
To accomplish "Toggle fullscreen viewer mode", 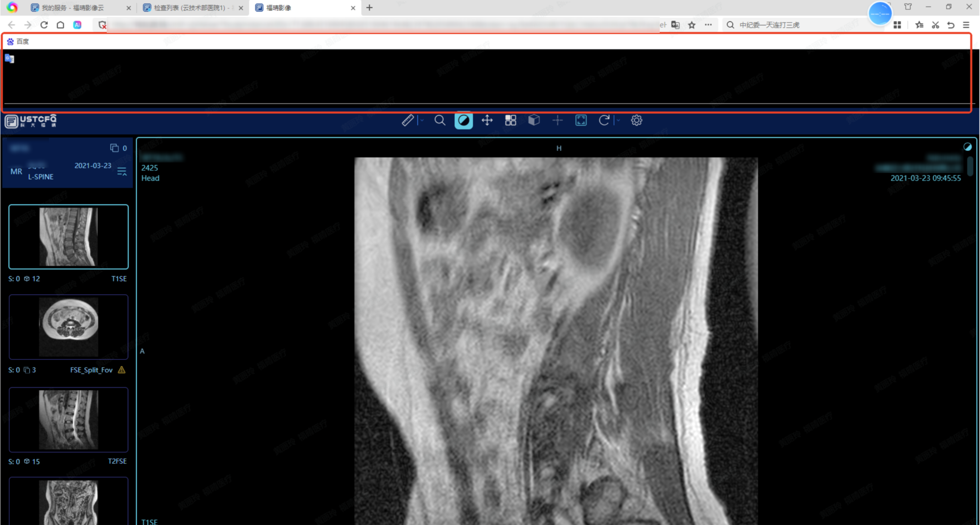I will click(x=581, y=121).
